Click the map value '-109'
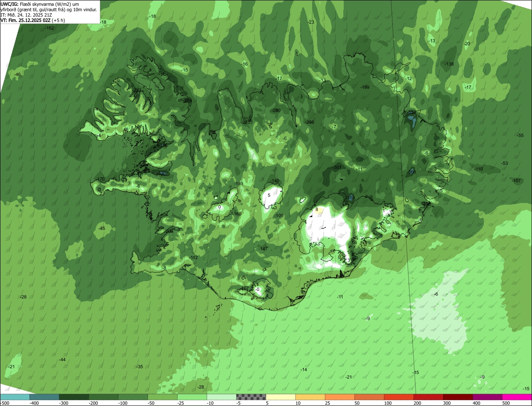 [279, 216]
